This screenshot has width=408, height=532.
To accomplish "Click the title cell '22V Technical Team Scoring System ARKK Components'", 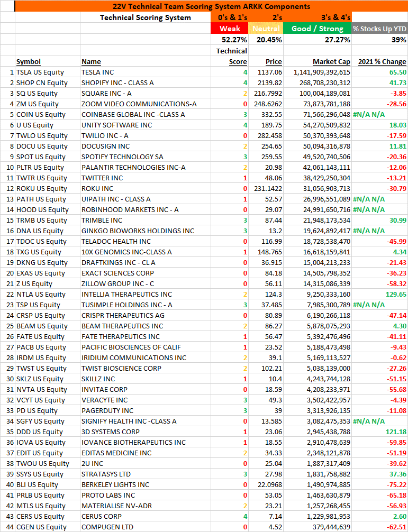I will 211,6.
